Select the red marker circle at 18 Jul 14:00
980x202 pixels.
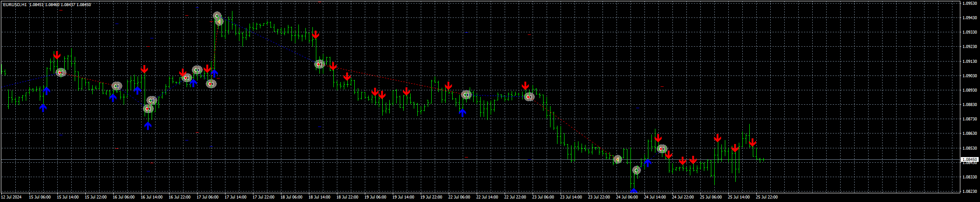click(x=320, y=64)
